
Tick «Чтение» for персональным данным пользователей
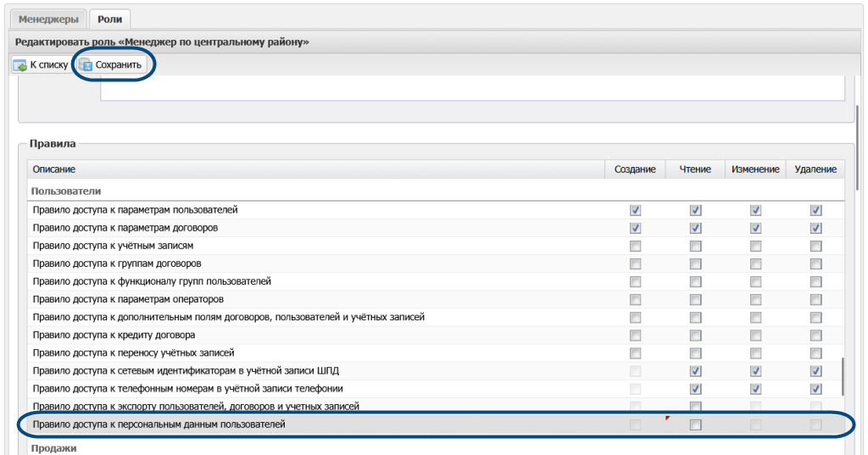[x=695, y=424]
